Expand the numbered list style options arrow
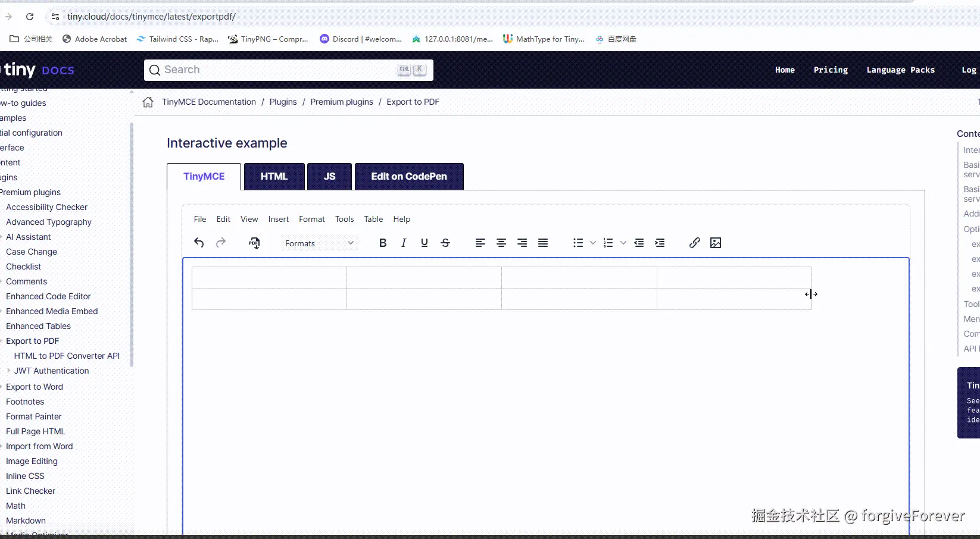Viewport: 980px width, 539px height. click(x=623, y=243)
